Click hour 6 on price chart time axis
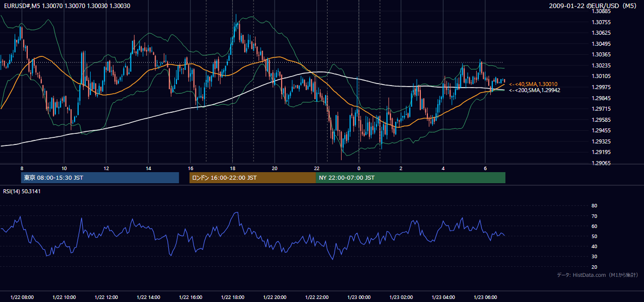The image size is (644, 302). 485,168
